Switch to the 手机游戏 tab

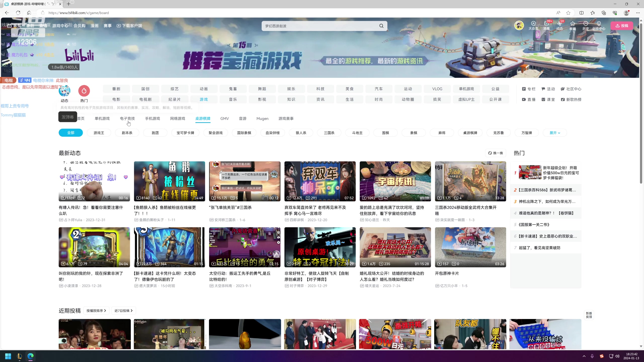152,118
